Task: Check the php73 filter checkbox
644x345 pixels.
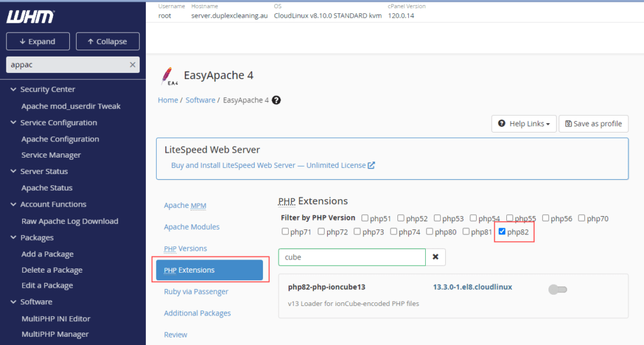Action: click(x=357, y=231)
